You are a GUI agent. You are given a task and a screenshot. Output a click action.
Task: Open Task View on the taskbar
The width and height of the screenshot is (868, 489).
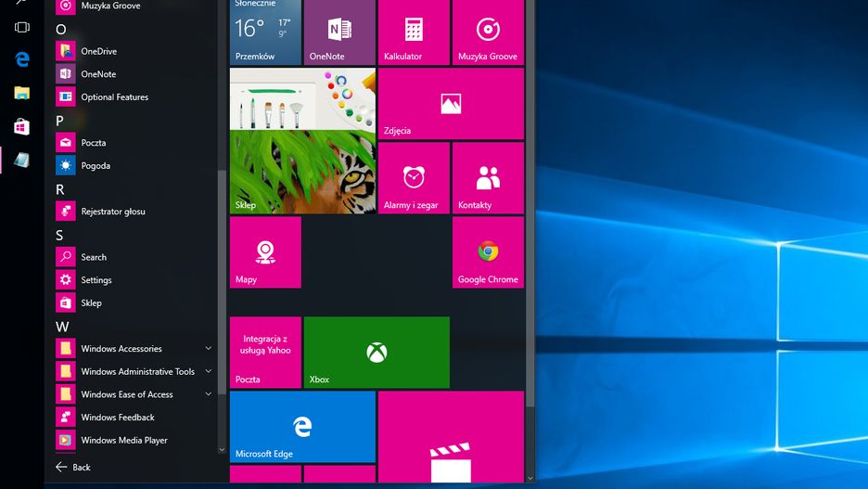click(x=22, y=27)
